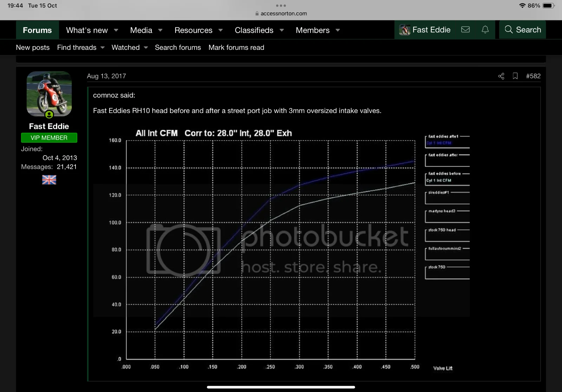Click the New posts link
The height and width of the screenshot is (392, 562).
33,47
